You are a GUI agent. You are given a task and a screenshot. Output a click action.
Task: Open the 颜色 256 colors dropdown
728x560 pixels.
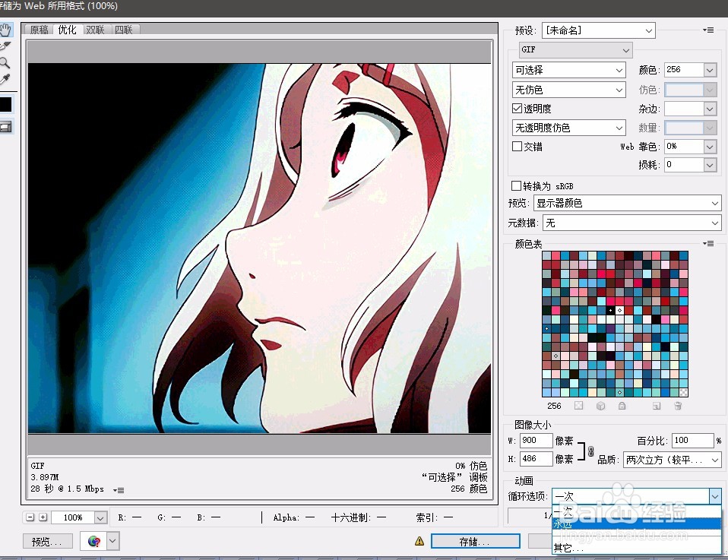pos(710,70)
